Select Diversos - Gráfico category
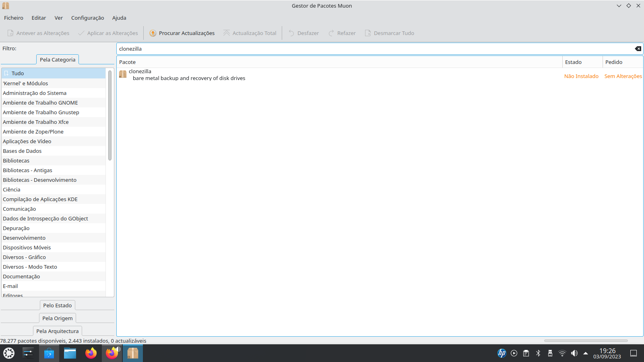The width and height of the screenshot is (644, 362). tap(54, 257)
